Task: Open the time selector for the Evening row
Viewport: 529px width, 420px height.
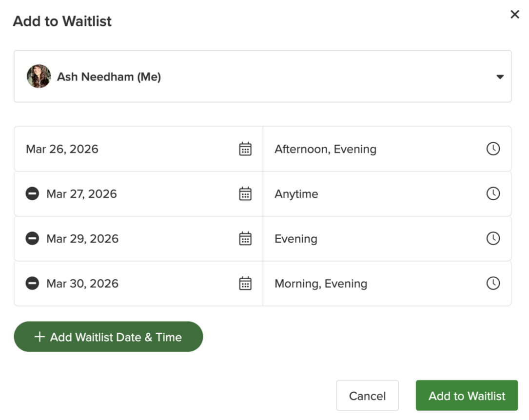Action: (x=493, y=238)
